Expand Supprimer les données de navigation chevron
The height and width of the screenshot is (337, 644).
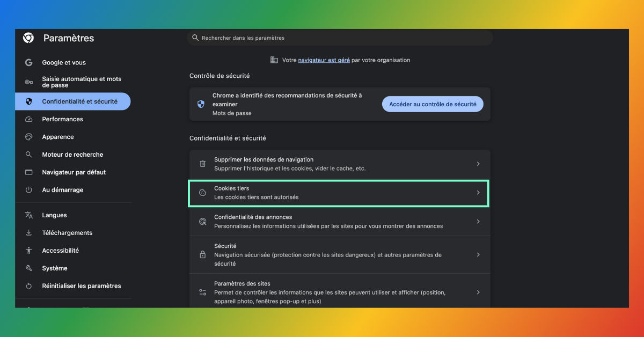pos(478,164)
